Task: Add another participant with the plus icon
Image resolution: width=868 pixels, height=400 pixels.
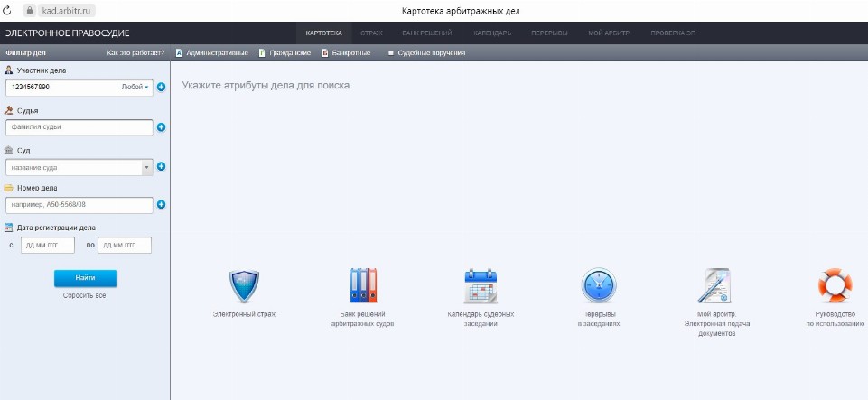Action: (x=161, y=87)
